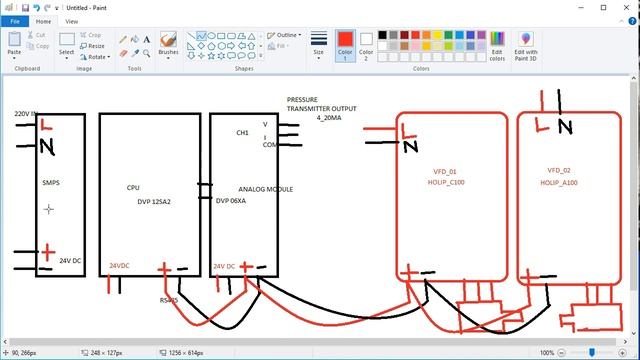This screenshot has height=360, width=640.
Task: Activate Color 2 background selector
Action: (366, 46)
